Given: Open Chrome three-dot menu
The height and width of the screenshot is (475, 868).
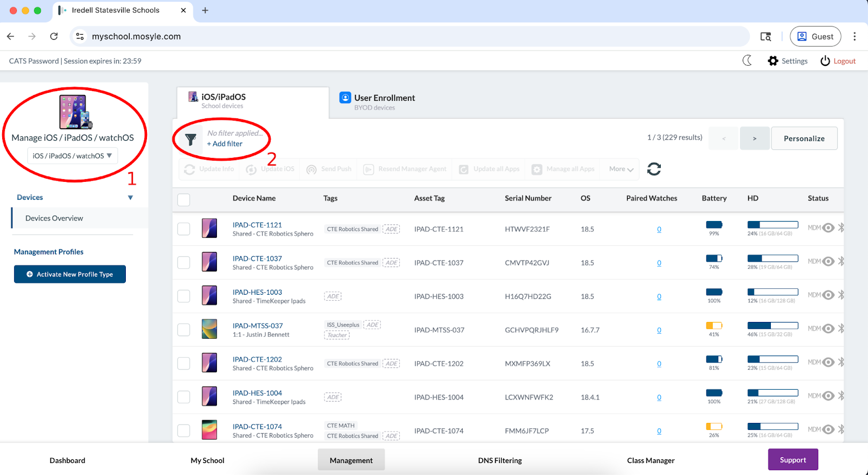Looking at the screenshot, I should (854, 36).
